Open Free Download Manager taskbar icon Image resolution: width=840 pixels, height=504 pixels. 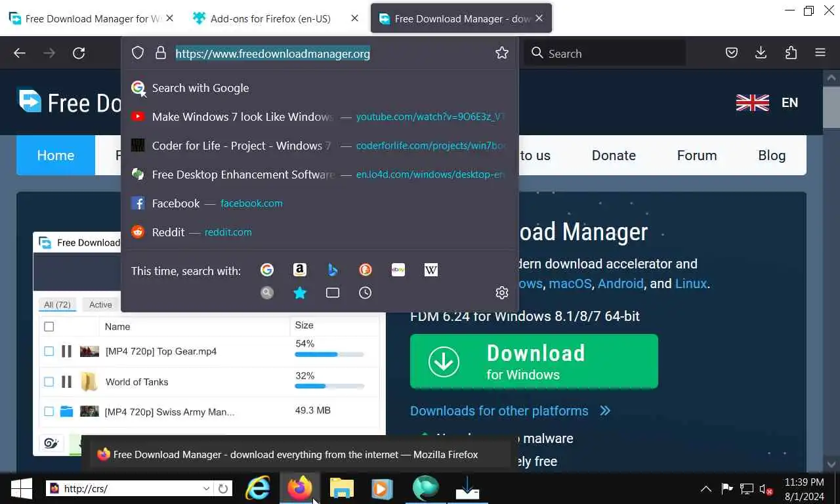[x=467, y=488]
